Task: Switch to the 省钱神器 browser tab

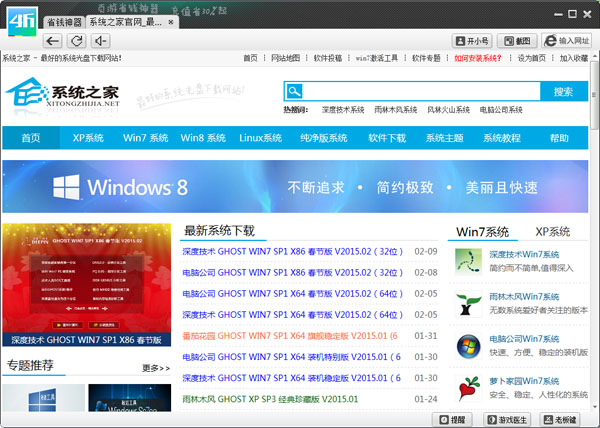Action: (63, 22)
